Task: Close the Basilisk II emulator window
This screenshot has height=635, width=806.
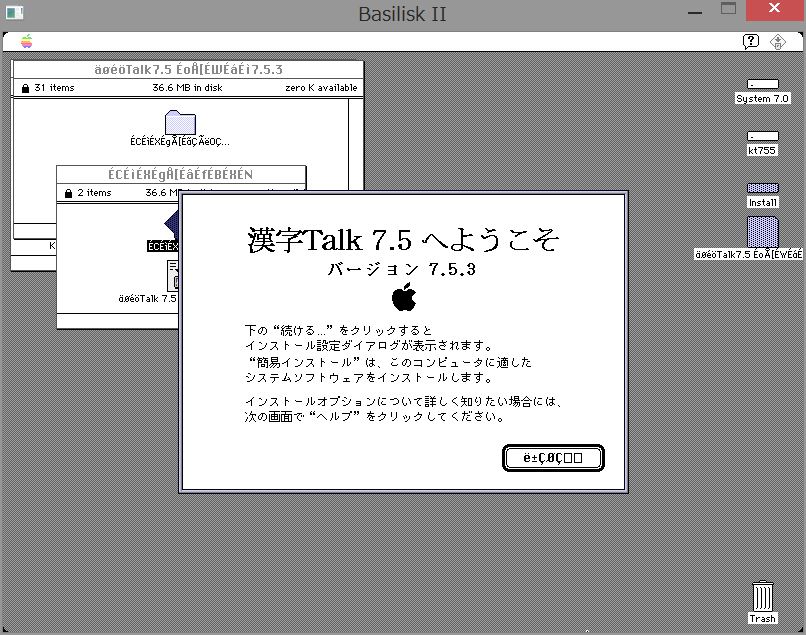Action: pyautogui.click(x=774, y=9)
